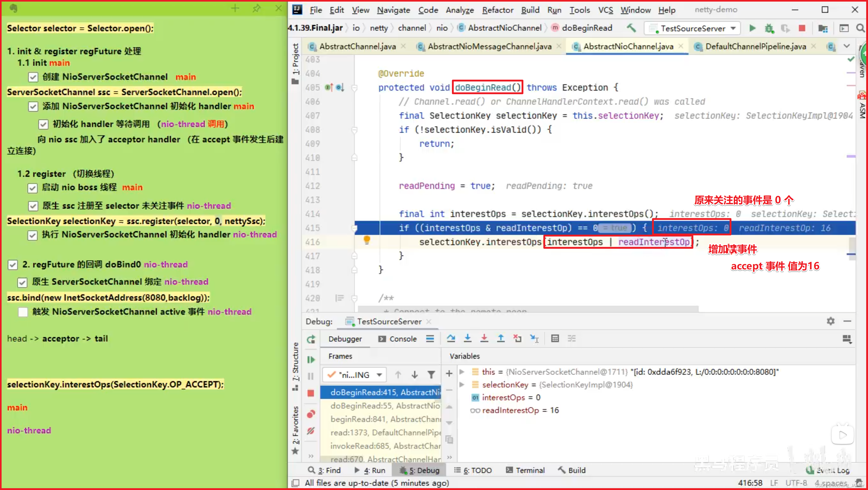Click filter icon in Frames panel
This screenshot has width=868, height=490.
[431, 374]
